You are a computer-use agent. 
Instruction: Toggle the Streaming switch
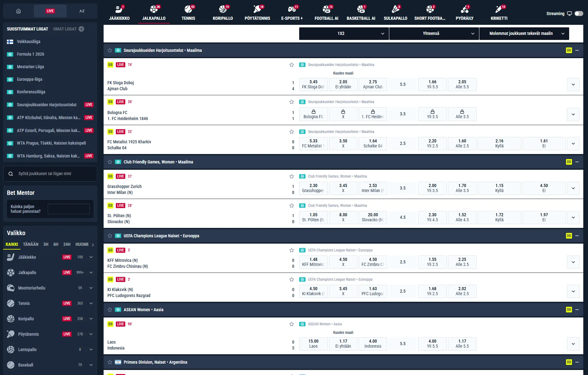click(579, 14)
